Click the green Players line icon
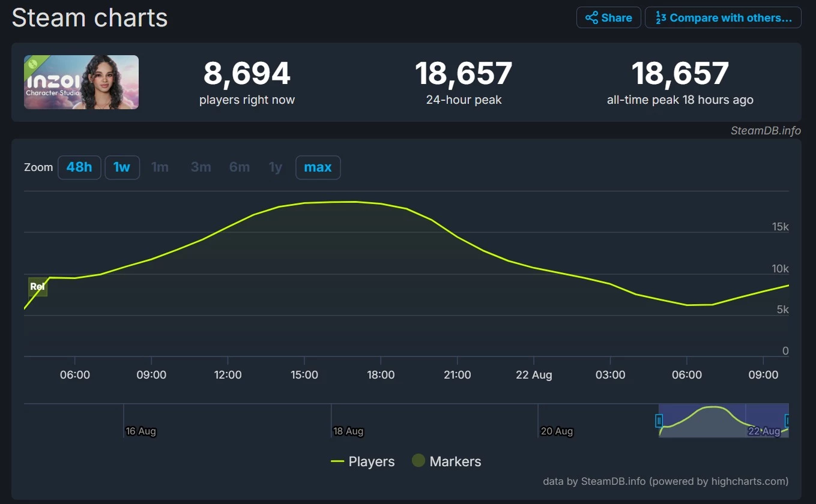This screenshot has width=816, height=504. tap(337, 461)
